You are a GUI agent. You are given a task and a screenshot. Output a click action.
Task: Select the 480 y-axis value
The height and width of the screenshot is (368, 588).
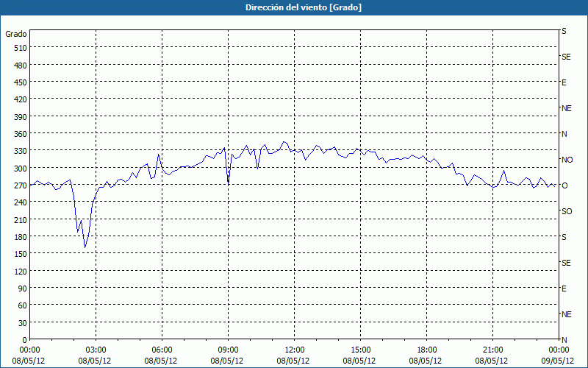coord(21,66)
